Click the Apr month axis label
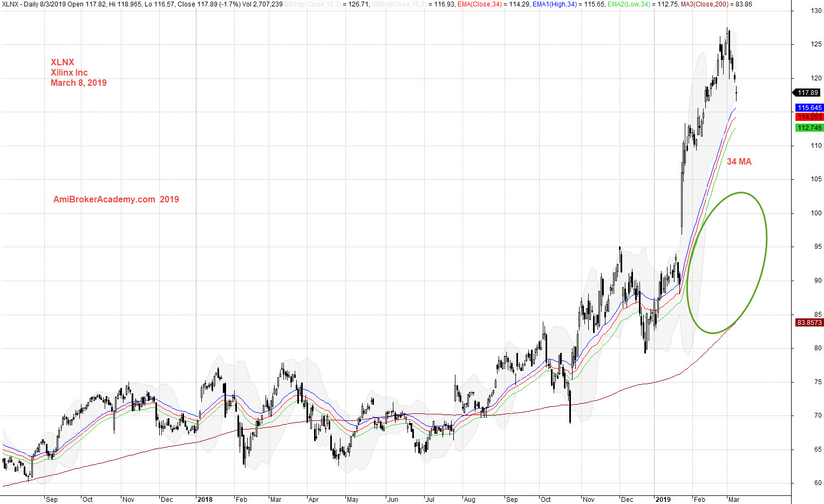The height and width of the screenshot is (504, 824). tap(314, 500)
